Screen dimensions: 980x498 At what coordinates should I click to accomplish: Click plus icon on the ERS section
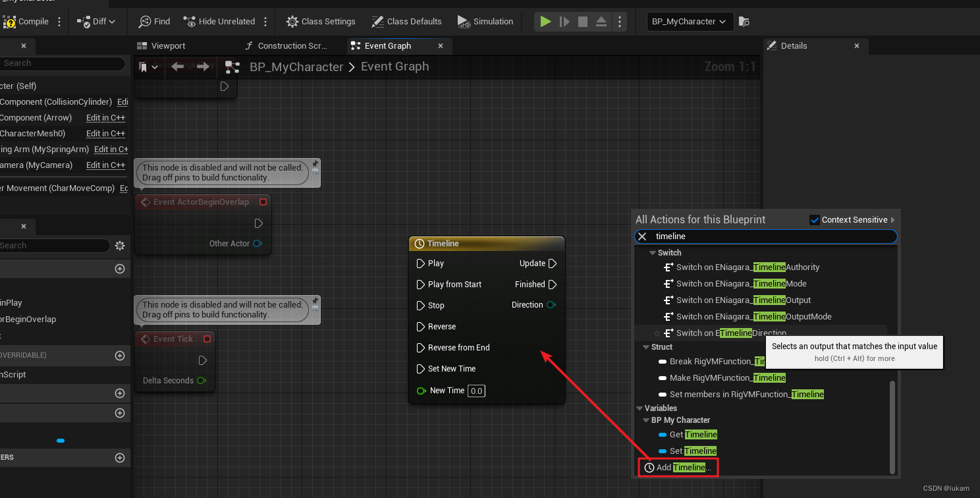coord(120,458)
